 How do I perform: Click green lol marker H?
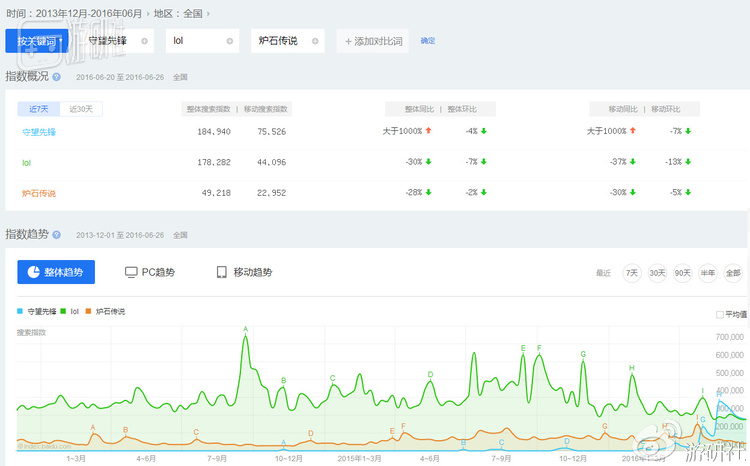pos(632,368)
